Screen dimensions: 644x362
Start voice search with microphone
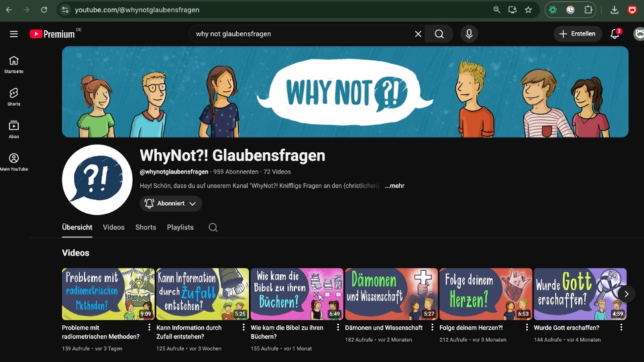coord(469,34)
